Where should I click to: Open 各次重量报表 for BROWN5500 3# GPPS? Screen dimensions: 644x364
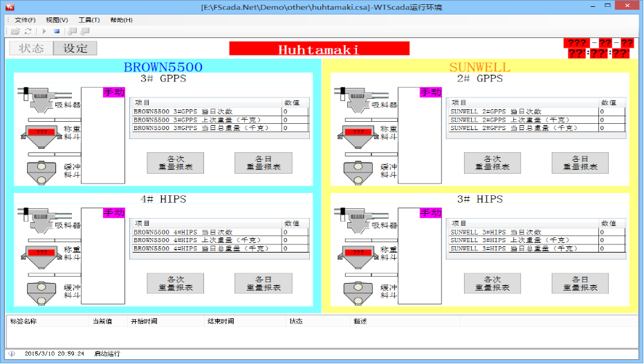point(176,163)
